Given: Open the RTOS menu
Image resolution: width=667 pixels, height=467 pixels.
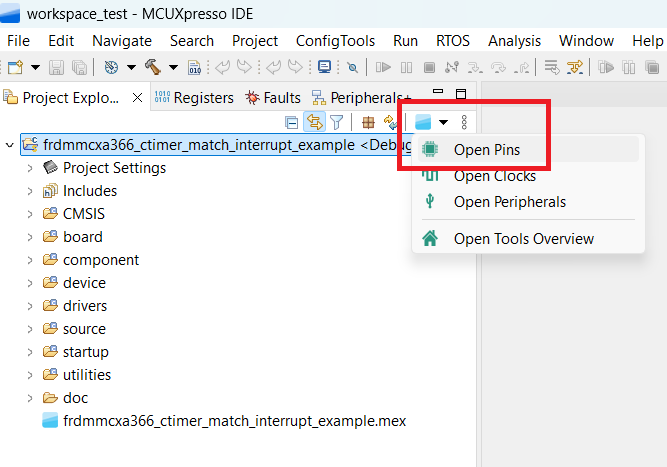Looking at the screenshot, I should (x=453, y=41).
